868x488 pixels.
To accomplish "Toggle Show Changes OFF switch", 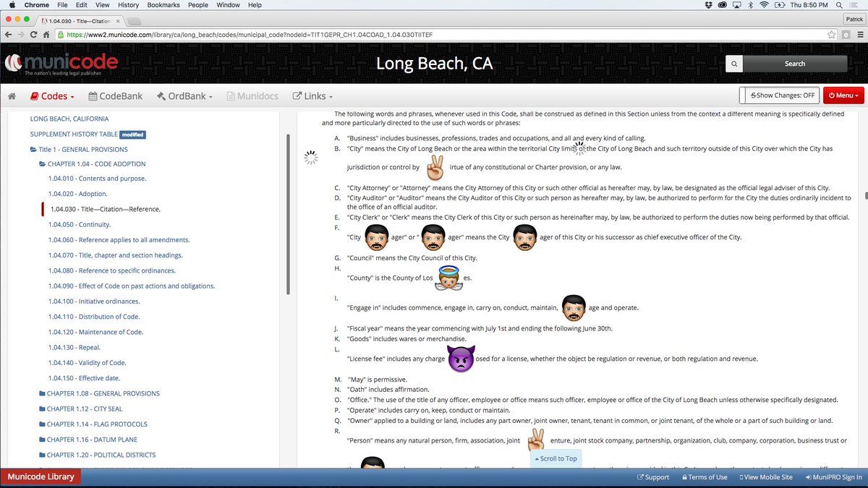I will [779, 95].
